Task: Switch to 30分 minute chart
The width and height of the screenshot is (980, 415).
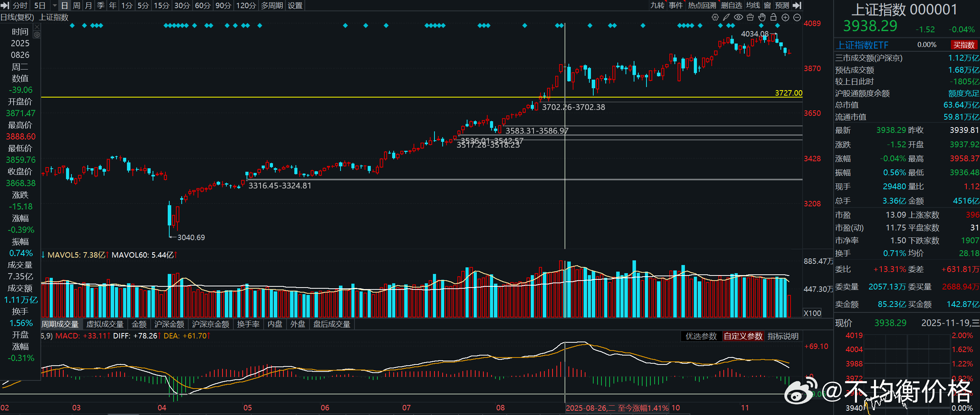Action: point(182,5)
